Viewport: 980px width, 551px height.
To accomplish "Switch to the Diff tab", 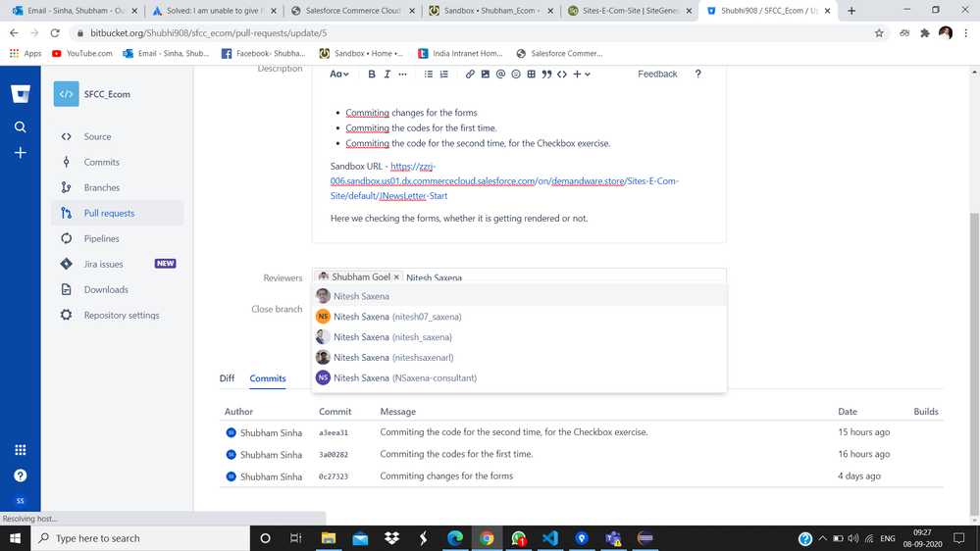I will 227,378.
